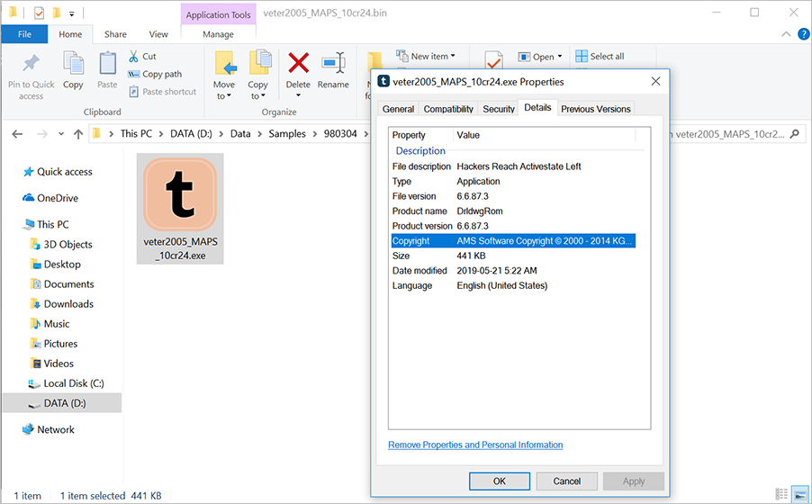This screenshot has height=504, width=812.
Task: Open Videos folder in sidebar
Action: point(52,363)
